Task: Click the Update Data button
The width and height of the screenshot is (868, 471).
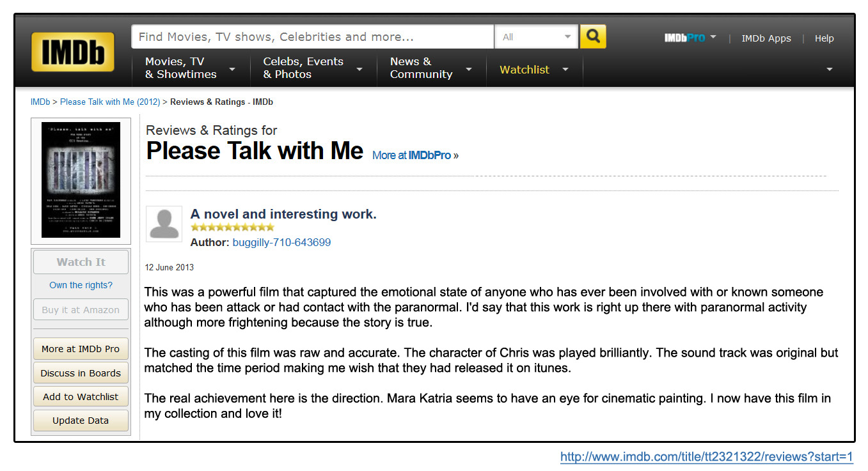Action: (x=81, y=421)
